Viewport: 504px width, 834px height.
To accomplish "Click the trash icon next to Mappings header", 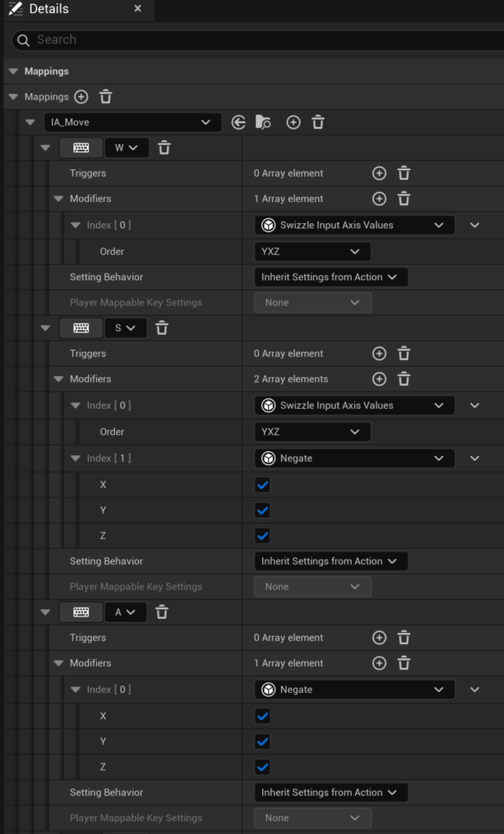I will 106,97.
